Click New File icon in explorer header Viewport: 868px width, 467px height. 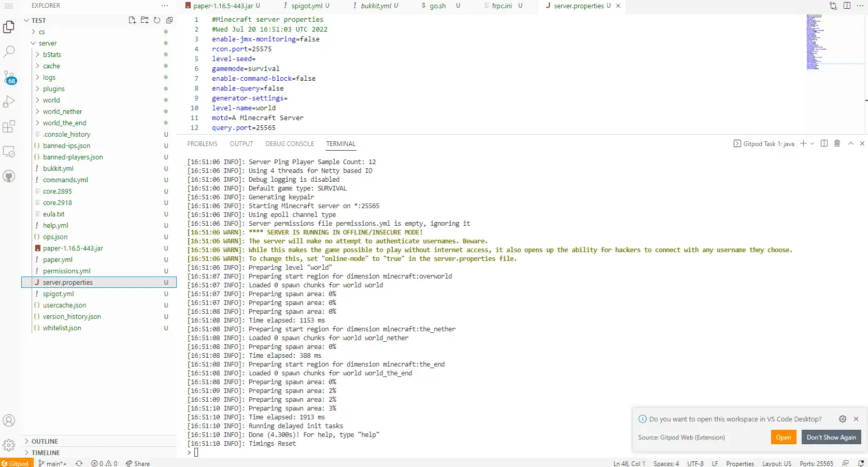tap(132, 20)
